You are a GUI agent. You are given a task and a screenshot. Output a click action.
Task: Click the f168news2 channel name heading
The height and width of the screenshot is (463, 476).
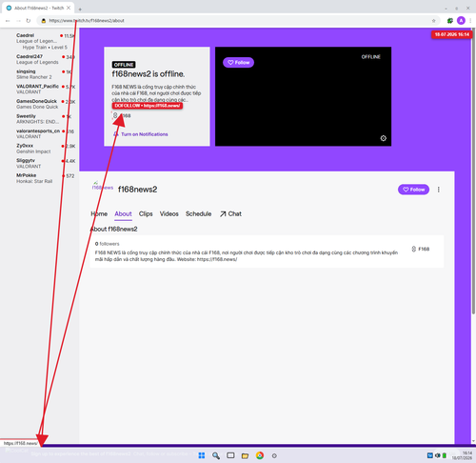click(x=137, y=190)
